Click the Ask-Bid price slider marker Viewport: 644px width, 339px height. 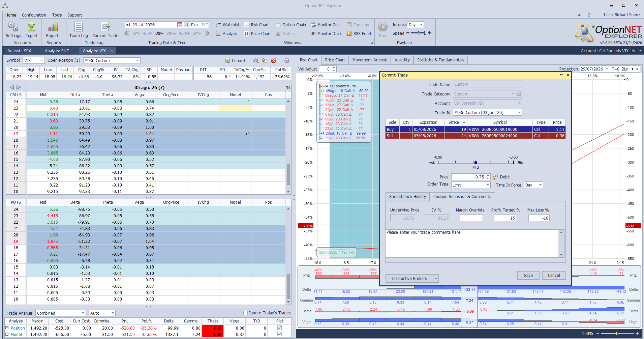point(476,162)
